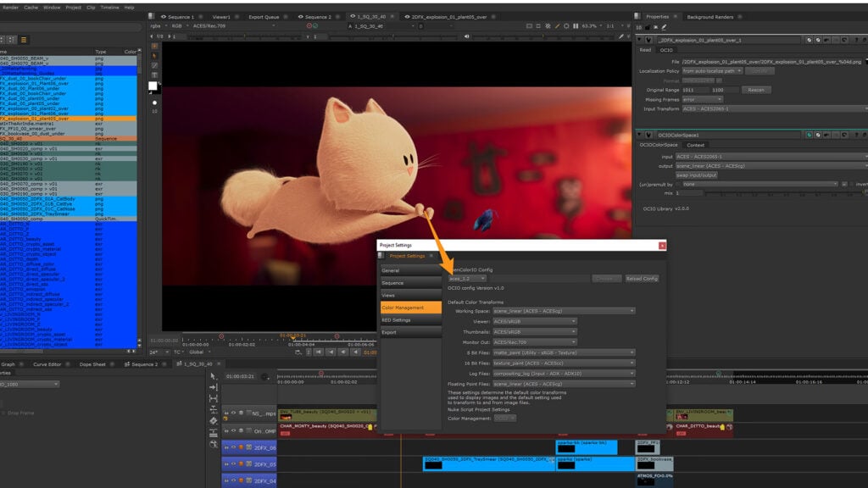
Task: Switch to the Export Queue tab
Action: [x=264, y=17]
